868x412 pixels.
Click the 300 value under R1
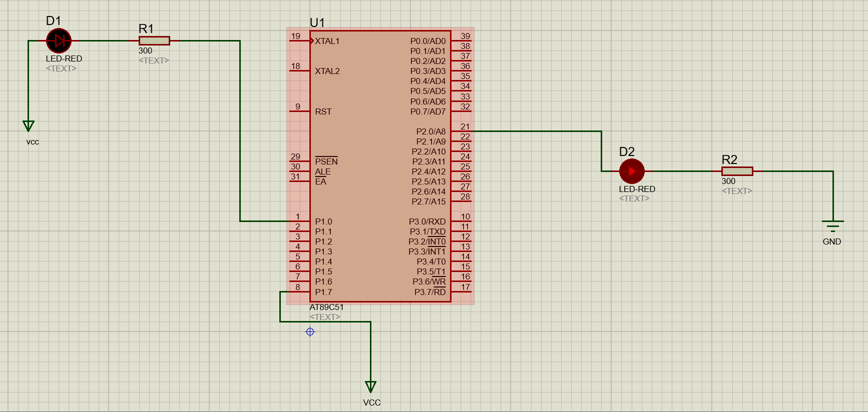pos(145,50)
